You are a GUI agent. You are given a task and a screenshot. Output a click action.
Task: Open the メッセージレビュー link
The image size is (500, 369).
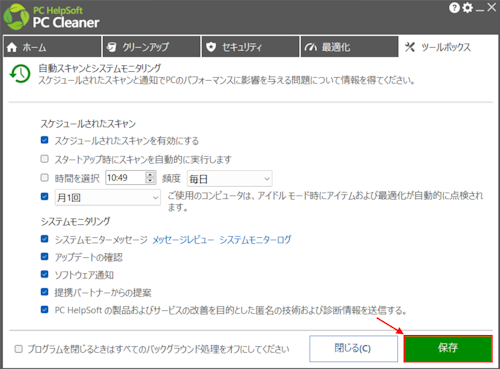pos(183,240)
